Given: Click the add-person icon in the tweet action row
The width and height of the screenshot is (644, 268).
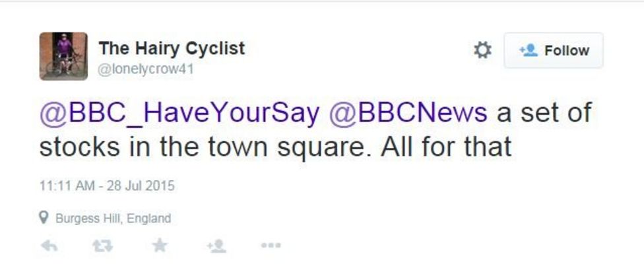Looking at the screenshot, I should click(x=216, y=246).
